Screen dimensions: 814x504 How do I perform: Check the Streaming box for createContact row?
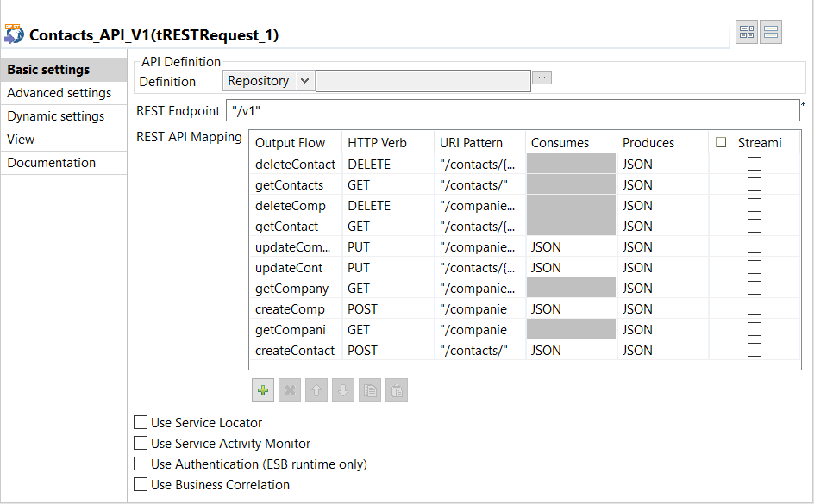(755, 350)
